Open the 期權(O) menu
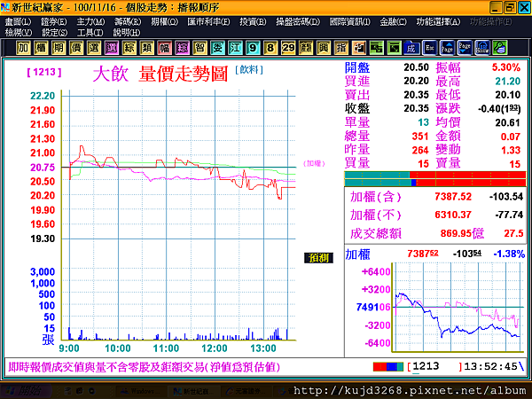The width and height of the screenshot is (532, 399). 165,21
